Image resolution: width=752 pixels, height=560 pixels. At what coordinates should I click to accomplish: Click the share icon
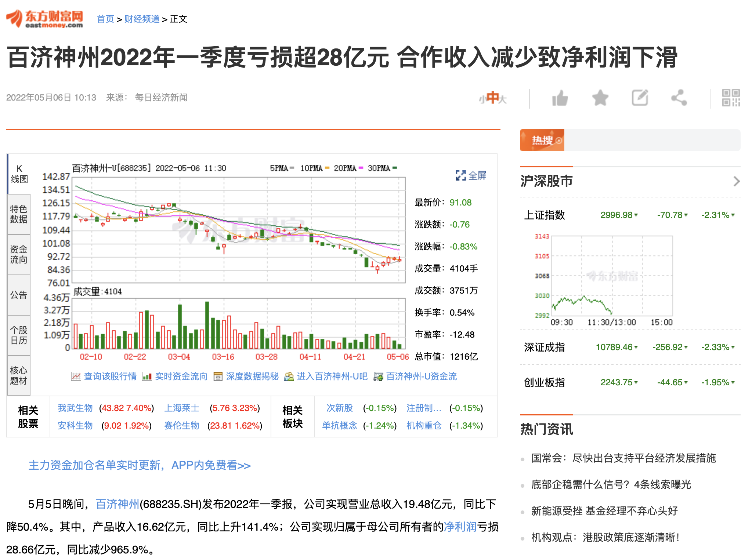[x=679, y=98]
